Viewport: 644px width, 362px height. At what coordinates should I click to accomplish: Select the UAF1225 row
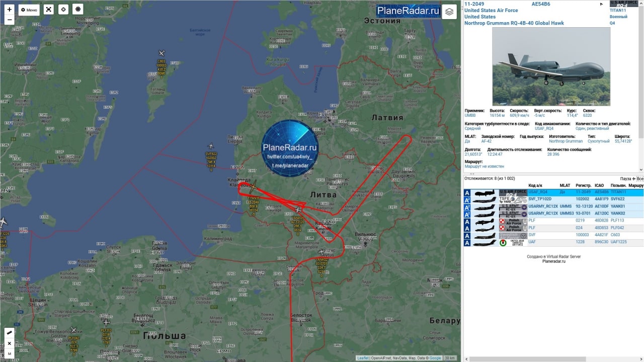pos(553,243)
